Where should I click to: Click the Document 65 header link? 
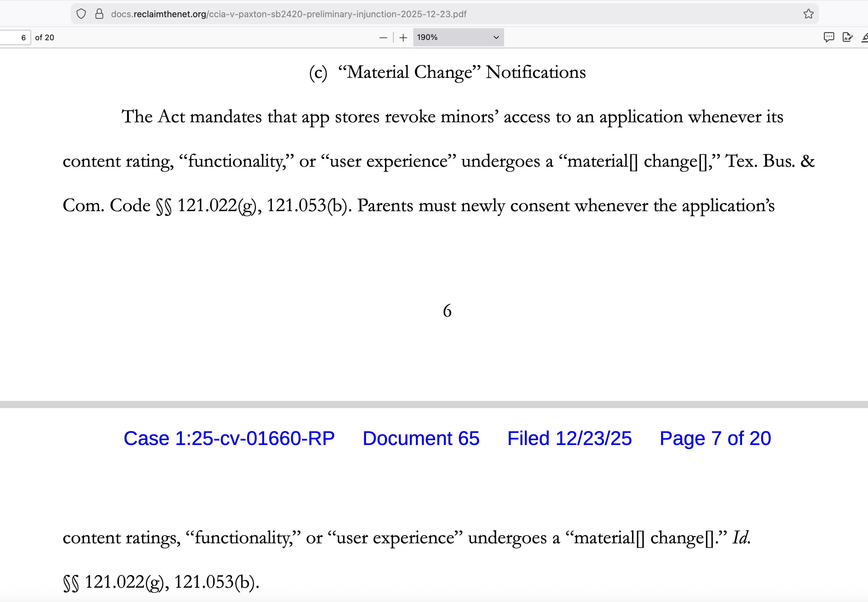coord(421,438)
